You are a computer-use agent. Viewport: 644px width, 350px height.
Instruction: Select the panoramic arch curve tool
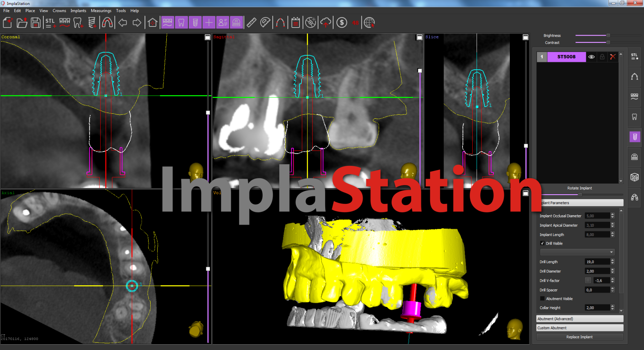point(107,23)
